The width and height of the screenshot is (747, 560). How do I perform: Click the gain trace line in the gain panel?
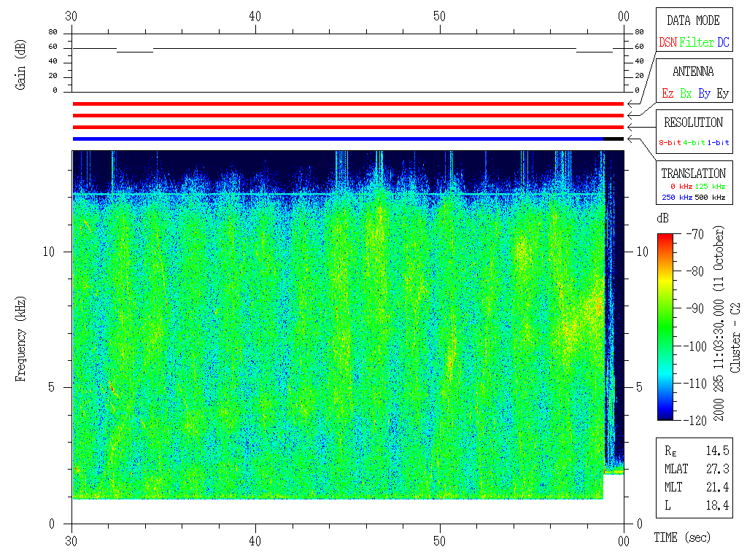[348, 49]
